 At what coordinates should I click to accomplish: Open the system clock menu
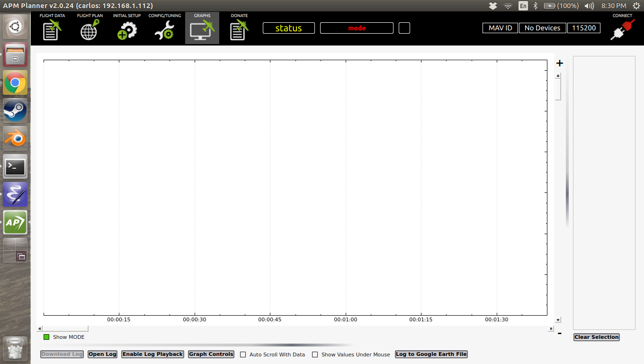click(x=614, y=6)
